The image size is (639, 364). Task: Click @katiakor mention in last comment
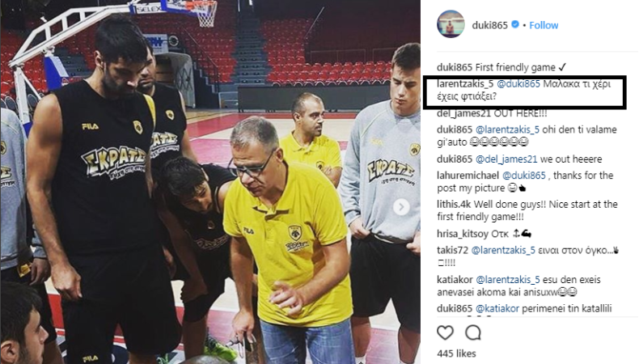tap(497, 308)
